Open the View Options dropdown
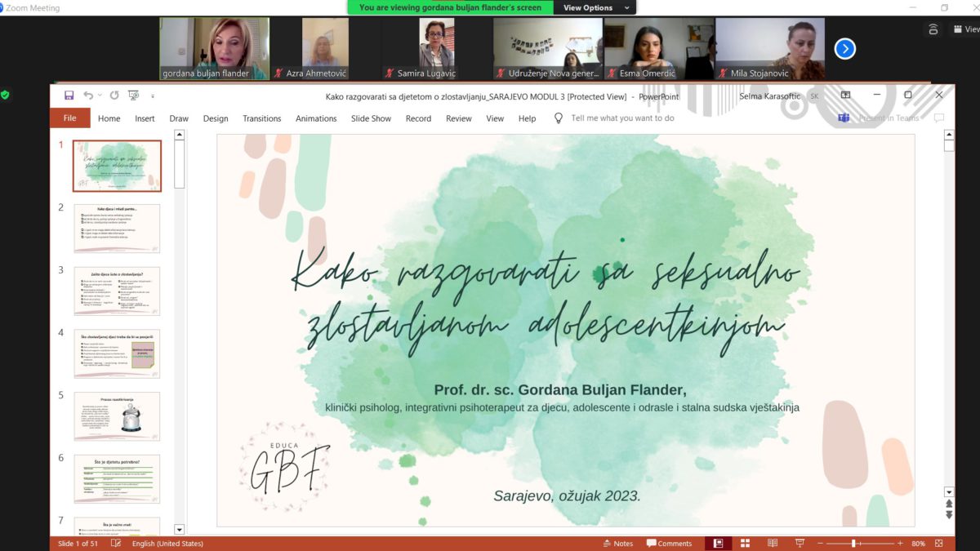The width and height of the screenshot is (980, 551). point(595,7)
